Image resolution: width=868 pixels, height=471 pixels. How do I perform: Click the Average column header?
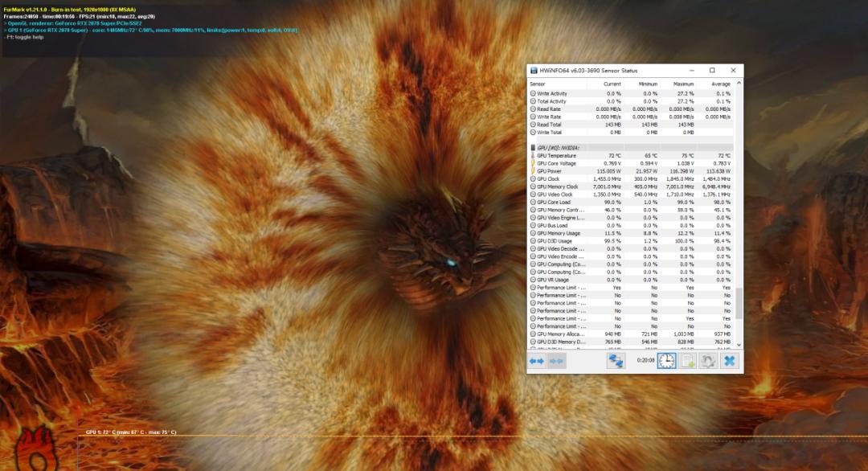tap(721, 83)
